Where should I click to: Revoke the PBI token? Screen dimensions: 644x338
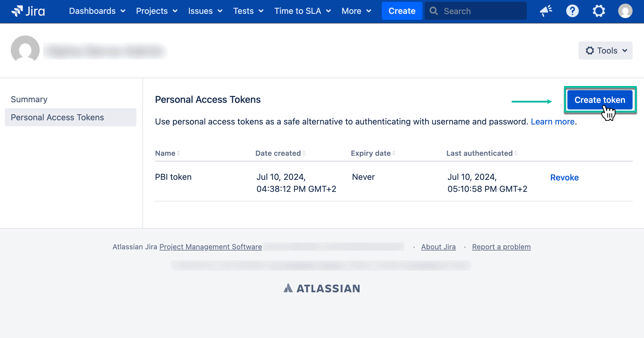click(564, 178)
